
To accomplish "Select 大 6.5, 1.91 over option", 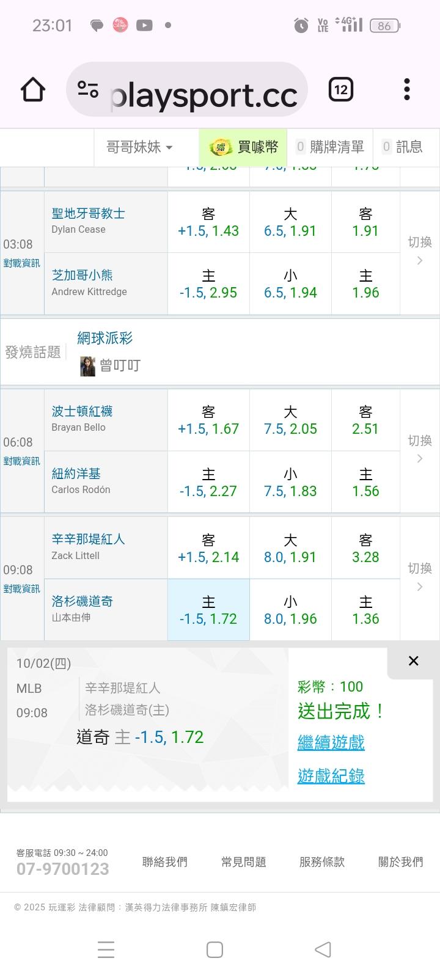I will [290, 222].
